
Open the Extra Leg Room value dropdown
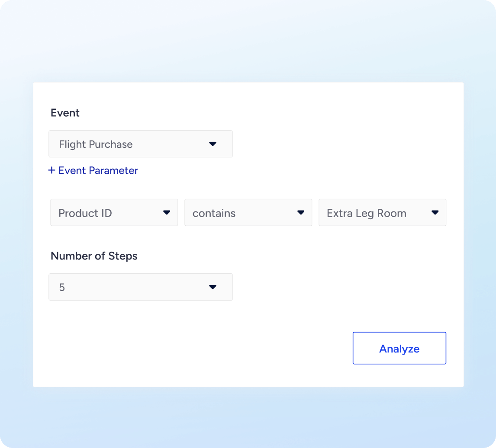point(382,213)
